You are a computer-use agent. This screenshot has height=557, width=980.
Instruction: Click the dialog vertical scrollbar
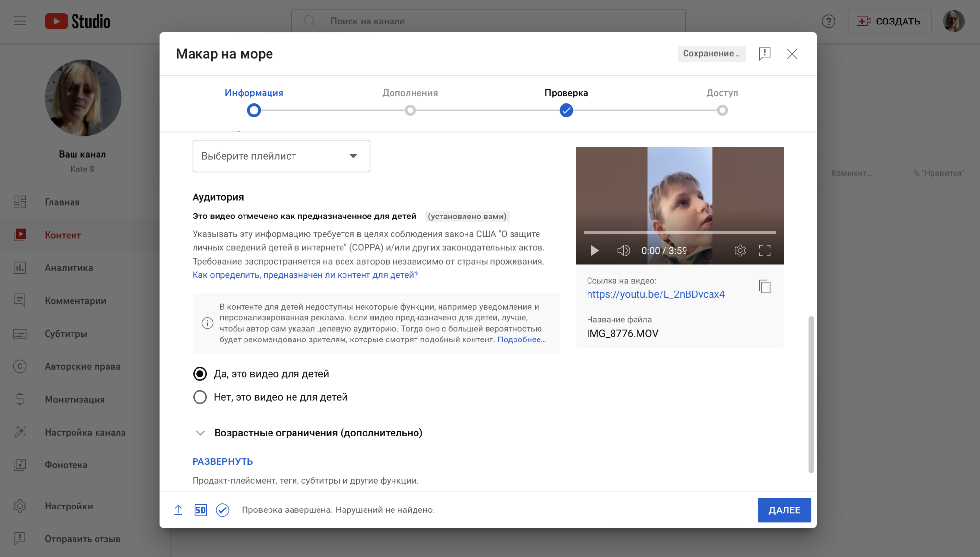(x=811, y=394)
